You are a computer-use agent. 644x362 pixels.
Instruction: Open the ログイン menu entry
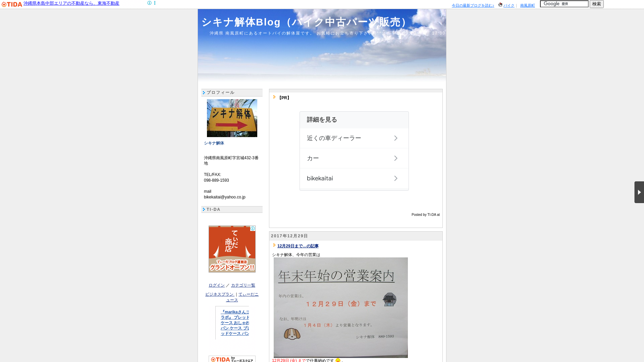pos(216,285)
